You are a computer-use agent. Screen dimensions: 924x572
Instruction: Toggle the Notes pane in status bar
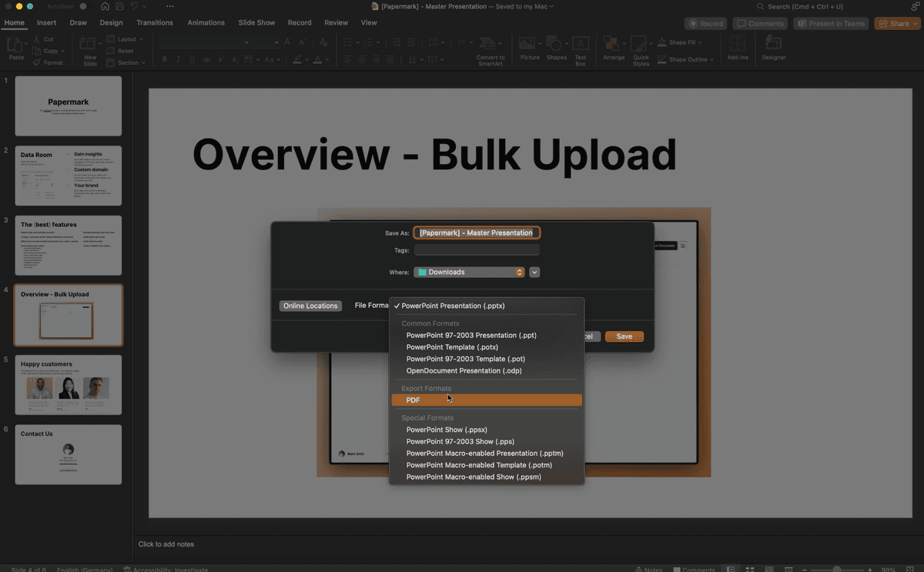(648, 570)
